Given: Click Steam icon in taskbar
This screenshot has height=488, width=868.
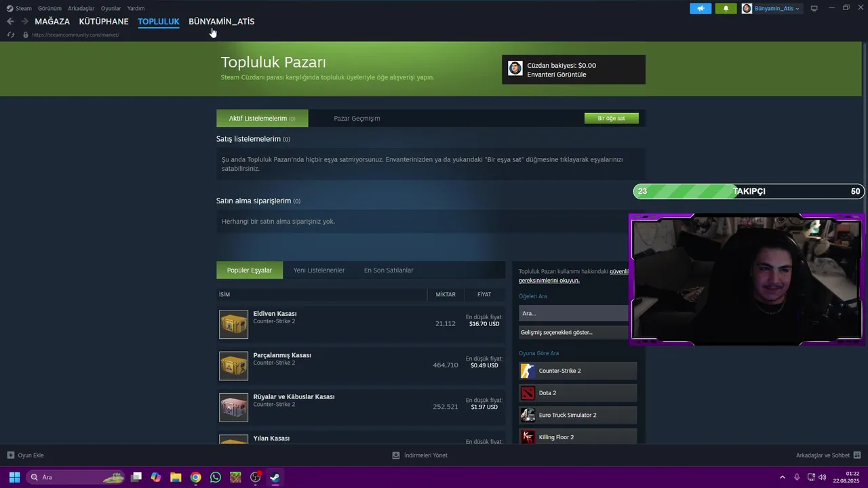Looking at the screenshot, I should click(x=275, y=477).
